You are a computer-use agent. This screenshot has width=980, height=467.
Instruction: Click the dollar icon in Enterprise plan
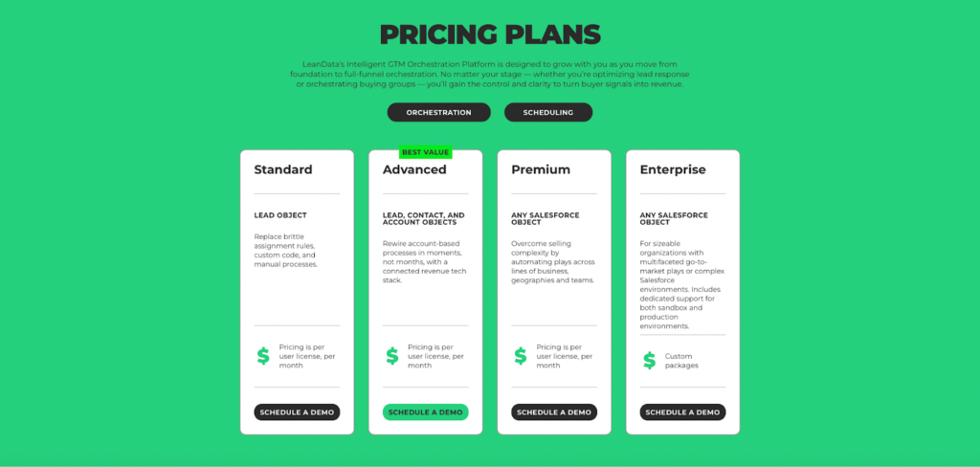649,361
